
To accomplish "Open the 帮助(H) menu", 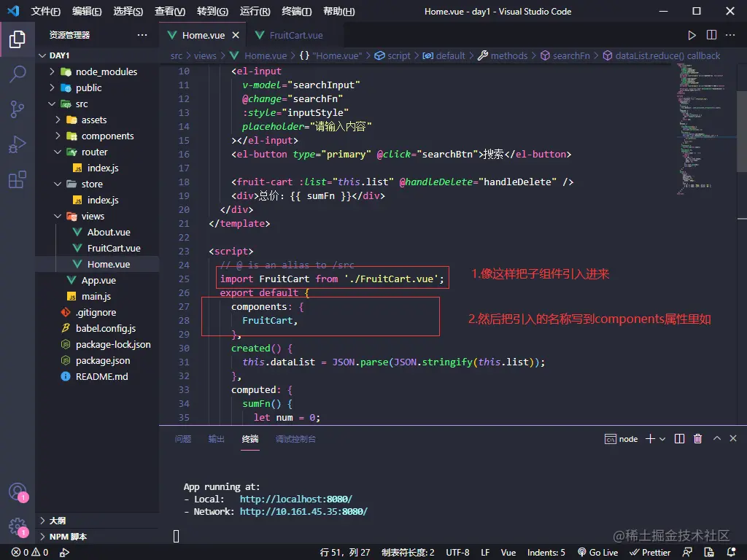I will 338,12.
